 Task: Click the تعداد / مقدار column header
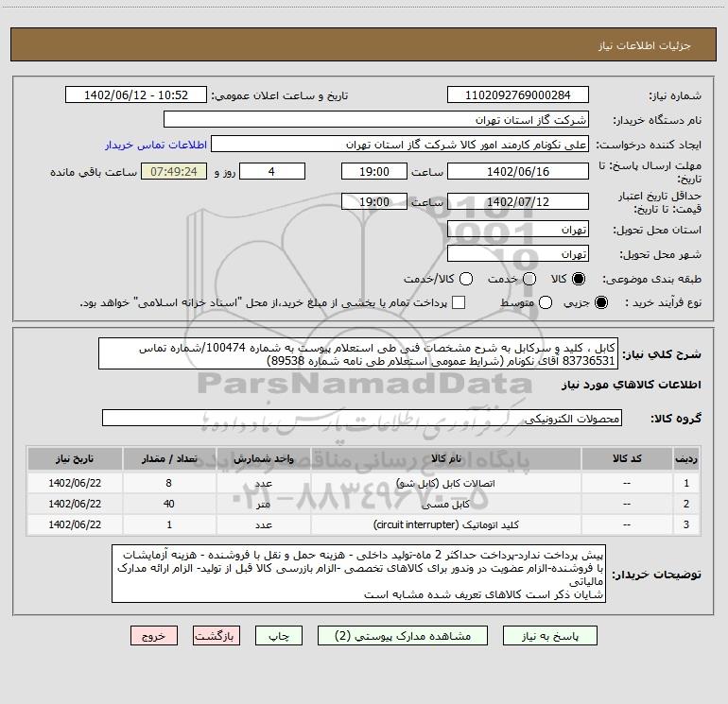pyautogui.click(x=169, y=459)
